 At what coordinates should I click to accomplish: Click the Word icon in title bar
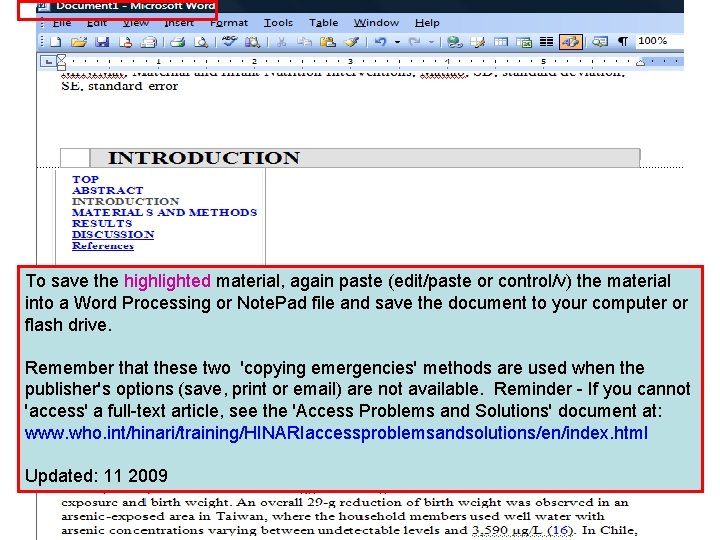click(43, 6)
